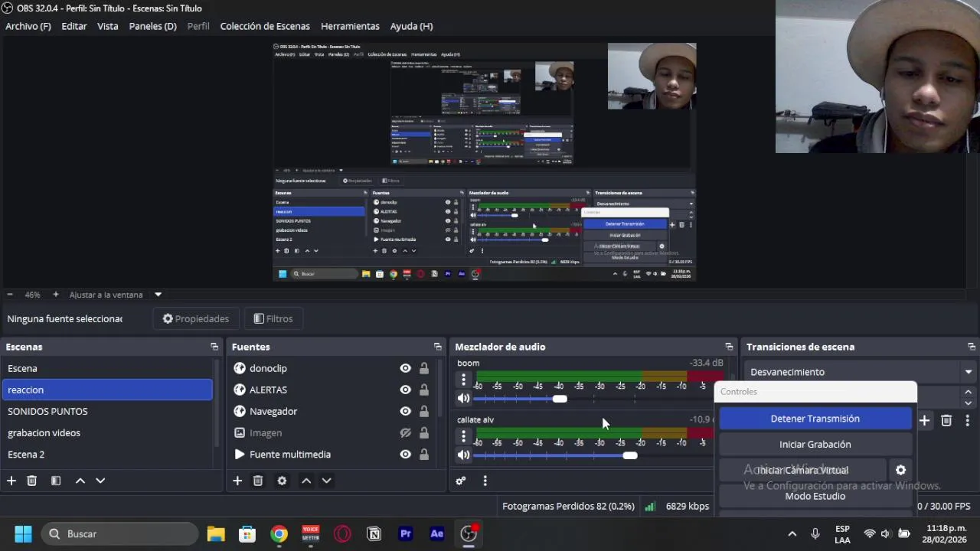Unlock the Navegador source
Screen dimensions: 980x551
coord(424,411)
